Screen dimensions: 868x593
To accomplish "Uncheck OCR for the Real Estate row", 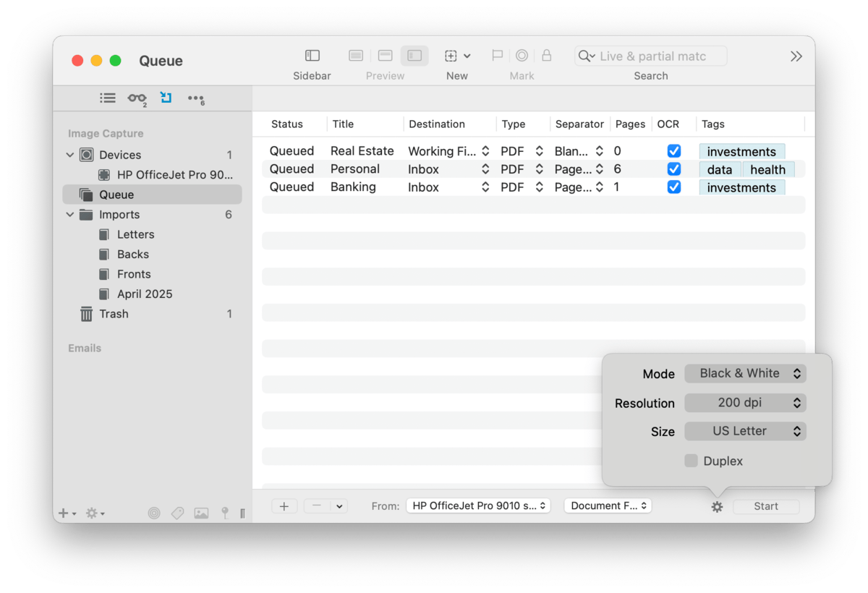I will pos(673,151).
